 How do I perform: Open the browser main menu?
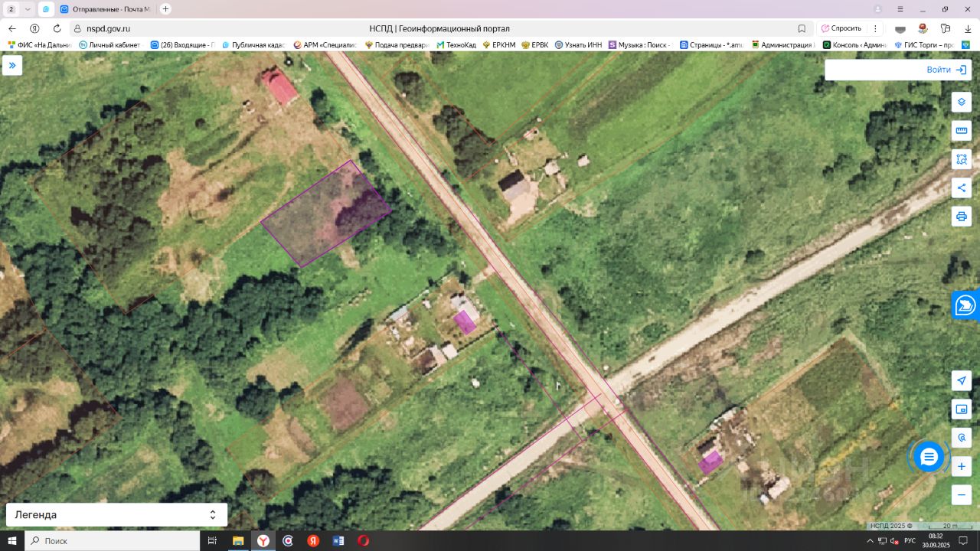pyautogui.click(x=900, y=9)
